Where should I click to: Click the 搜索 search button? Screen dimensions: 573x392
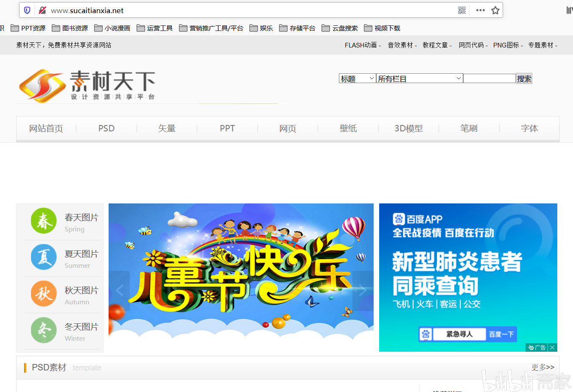pos(524,78)
